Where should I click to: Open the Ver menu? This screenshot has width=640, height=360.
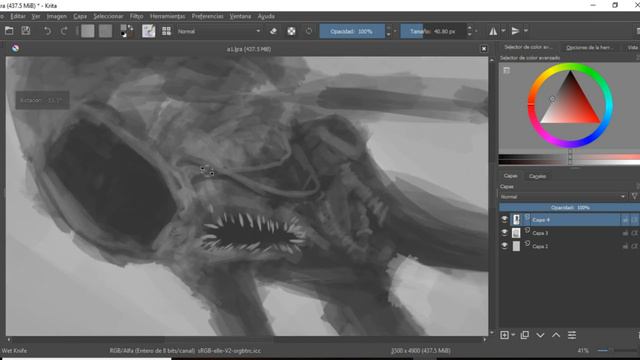click(x=36, y=16)
